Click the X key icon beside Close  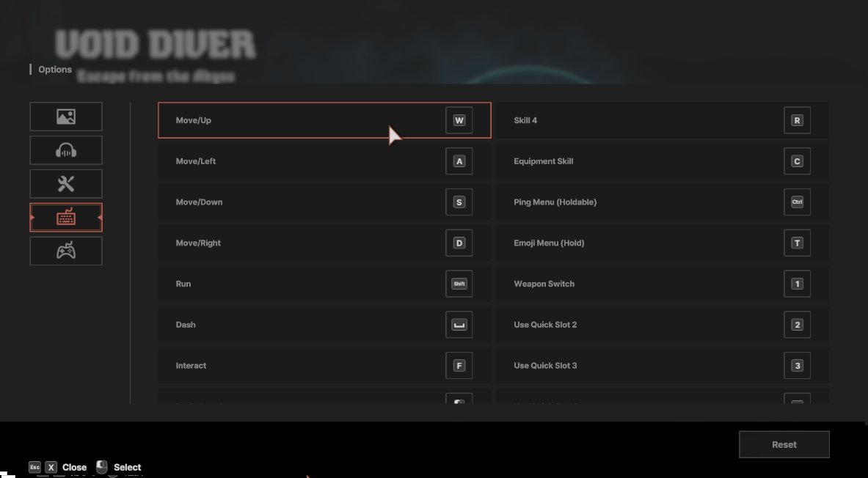point(51,468)
